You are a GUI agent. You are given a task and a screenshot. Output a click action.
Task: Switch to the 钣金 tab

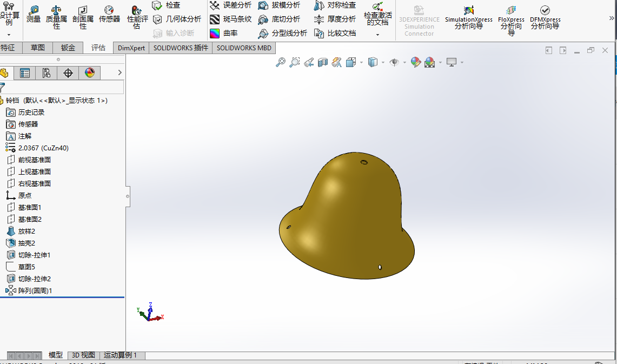(x=68, y=48)
